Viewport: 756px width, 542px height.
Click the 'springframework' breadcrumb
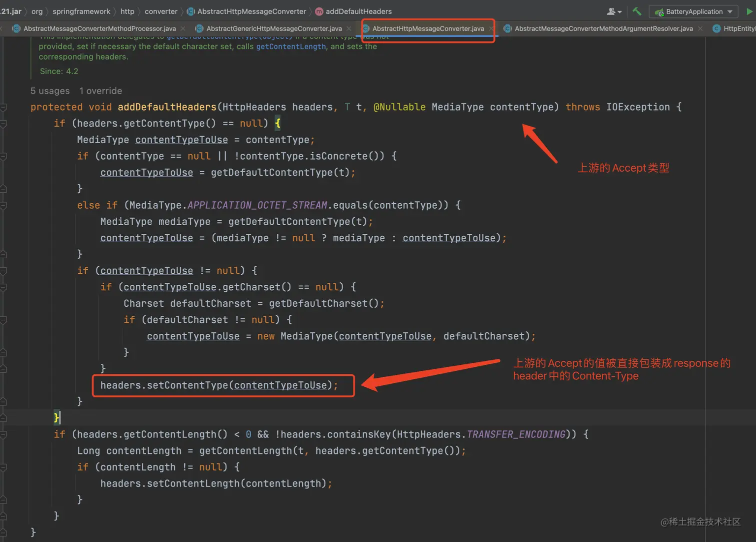pyautogui.click(x=81, y=11)
